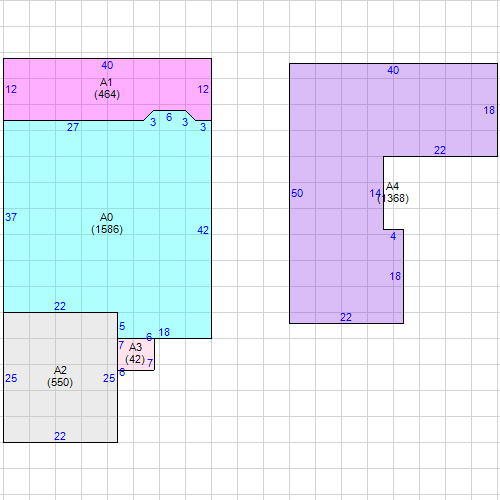
Task: Click the left 25 dimension on A2
Action: tap(11, 378)
